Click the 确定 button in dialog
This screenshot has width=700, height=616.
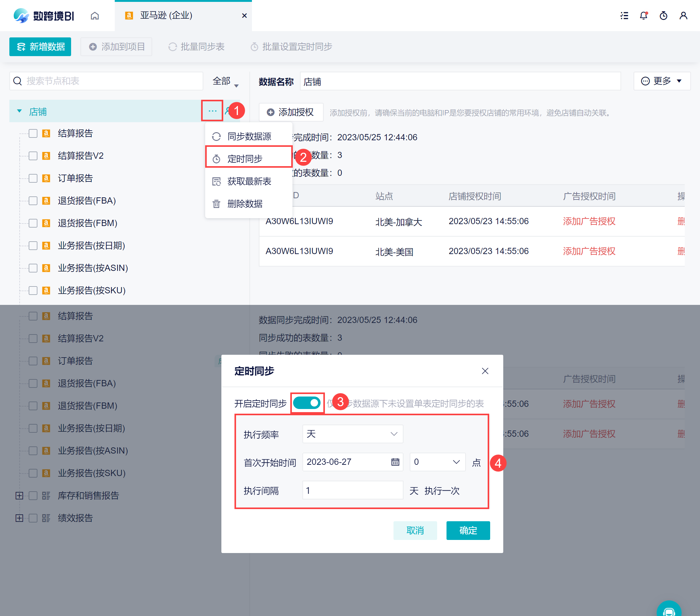[x=468, y=530]
